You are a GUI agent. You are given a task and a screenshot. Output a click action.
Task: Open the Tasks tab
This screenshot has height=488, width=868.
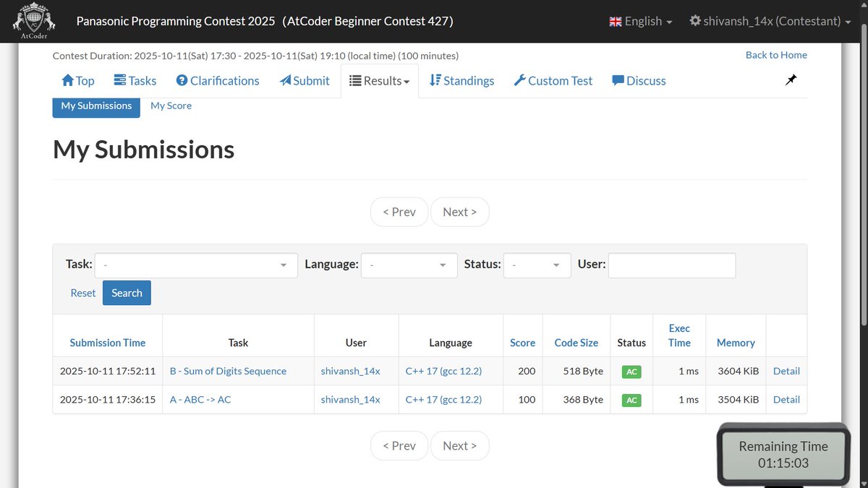135,81
